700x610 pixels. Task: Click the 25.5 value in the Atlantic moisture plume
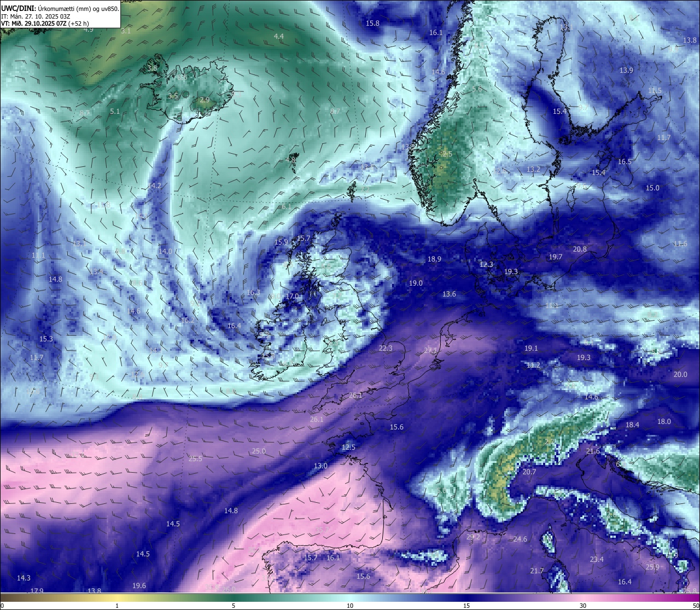(195, 458)
